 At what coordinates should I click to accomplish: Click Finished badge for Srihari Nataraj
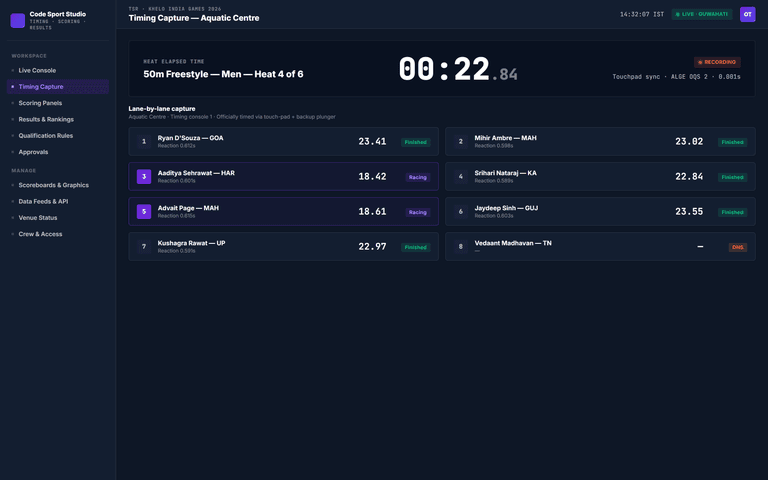coord(732,177)
